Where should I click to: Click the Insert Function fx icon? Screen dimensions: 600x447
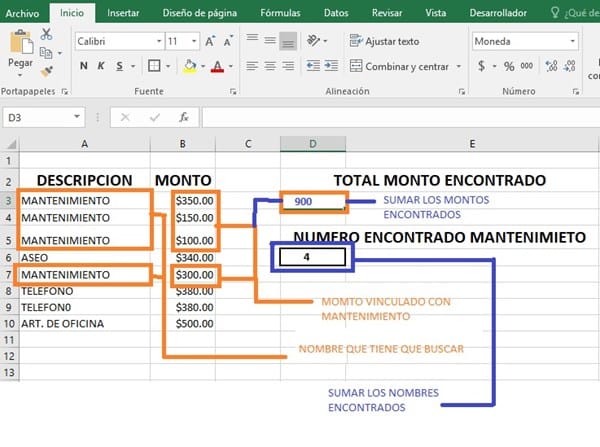[x=183, y=117]
